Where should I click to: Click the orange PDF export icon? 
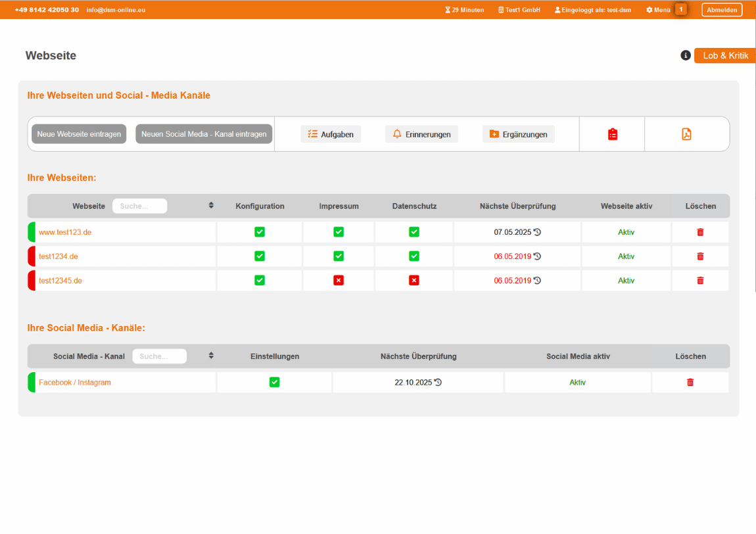tap(686, 134)
